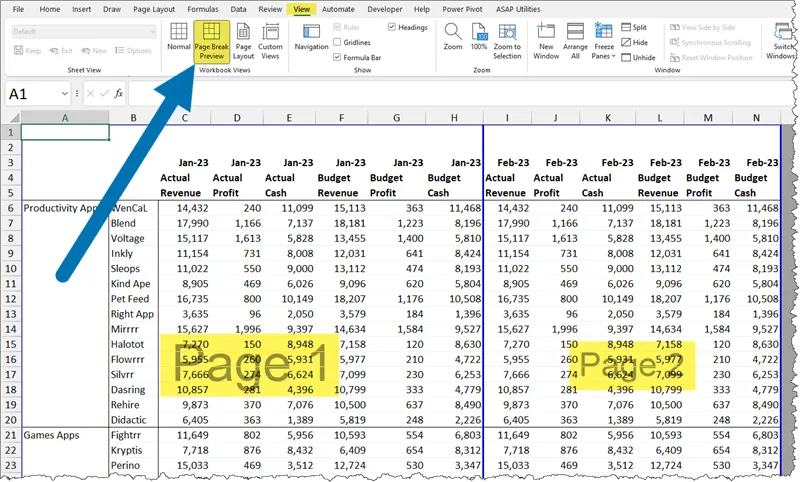The width and height of the screenshot is (800, 482).
Task: Open the Navigation pane
Action: coord(311,37)
